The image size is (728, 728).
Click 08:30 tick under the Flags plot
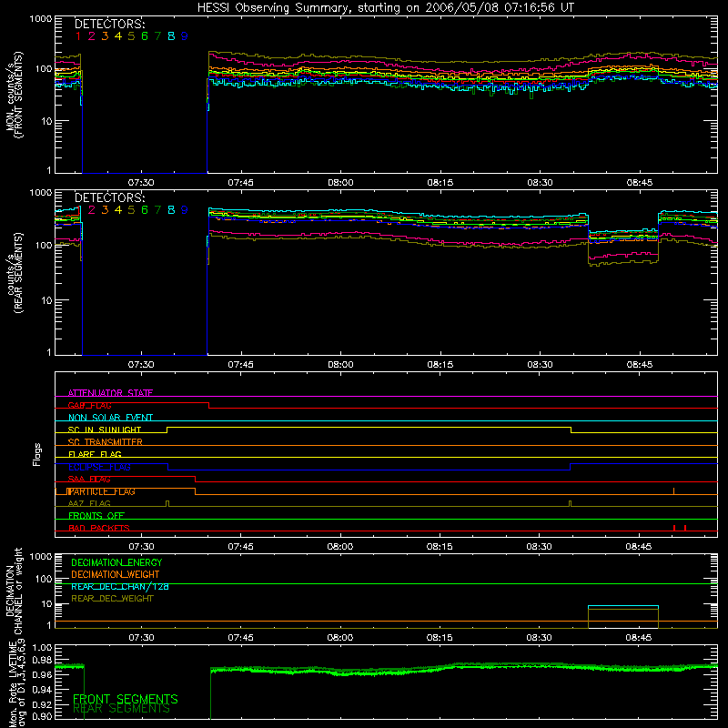coord(539,547)
